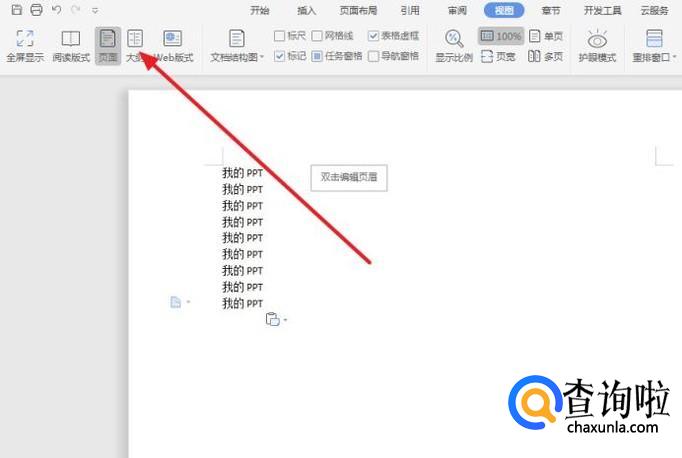Open the quick access toolbar customize dropdown

(95, 10)
